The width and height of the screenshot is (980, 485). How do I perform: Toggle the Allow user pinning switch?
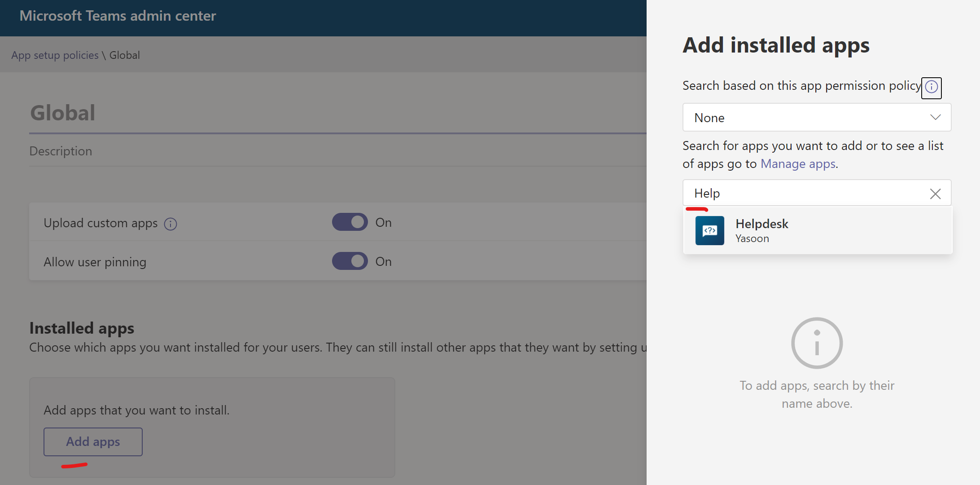pyautogui.click(x=350, y=261)
